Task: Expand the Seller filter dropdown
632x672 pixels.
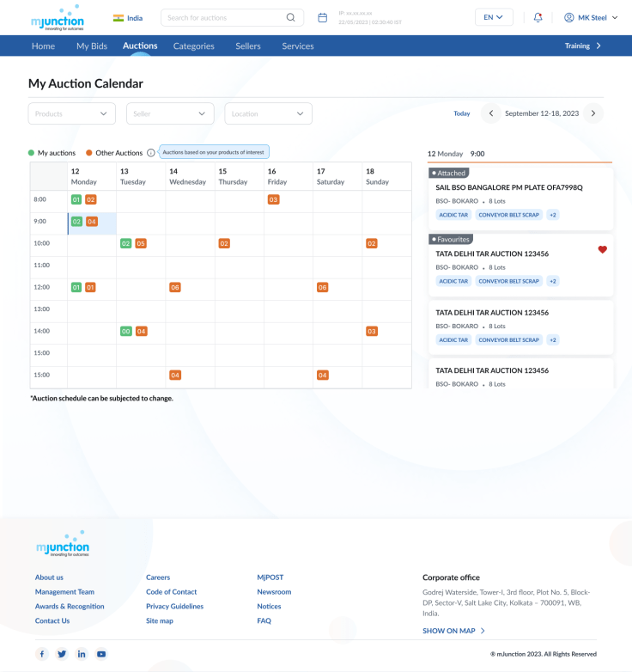Action: pos(170,113)
